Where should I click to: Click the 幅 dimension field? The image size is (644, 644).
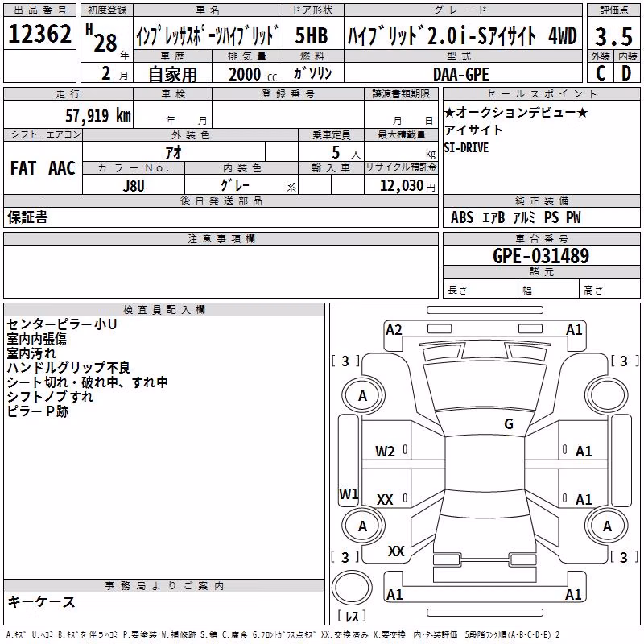pyautogui.click(x=549, y=290)
